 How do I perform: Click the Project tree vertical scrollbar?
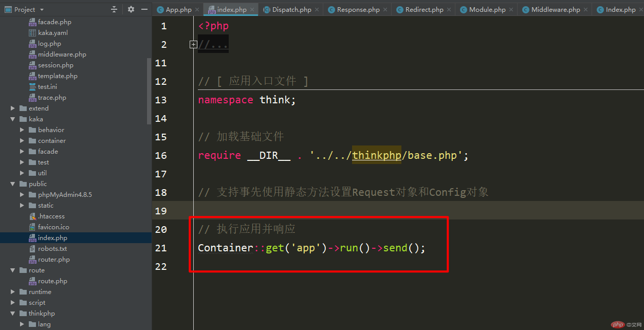coord(149,91)
